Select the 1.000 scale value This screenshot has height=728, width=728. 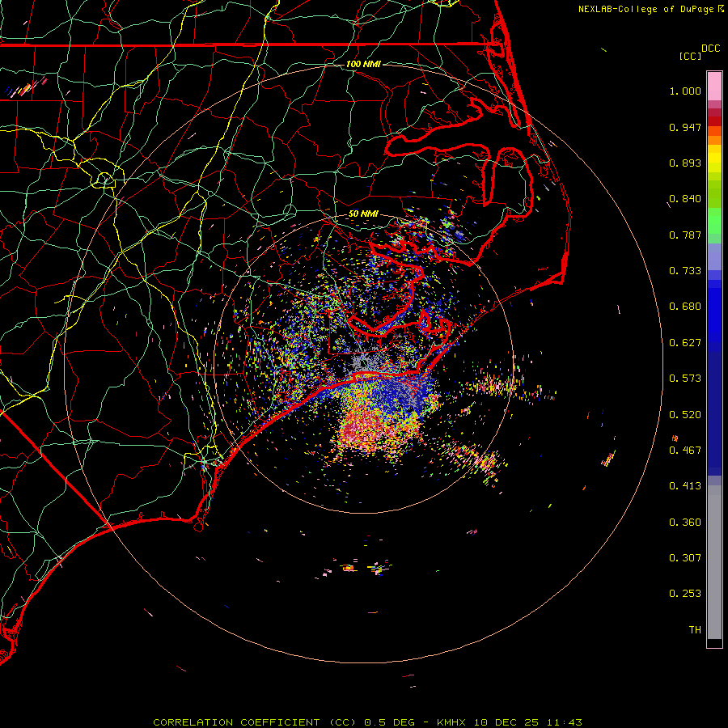pyautogui.click(x=685, y=91)
